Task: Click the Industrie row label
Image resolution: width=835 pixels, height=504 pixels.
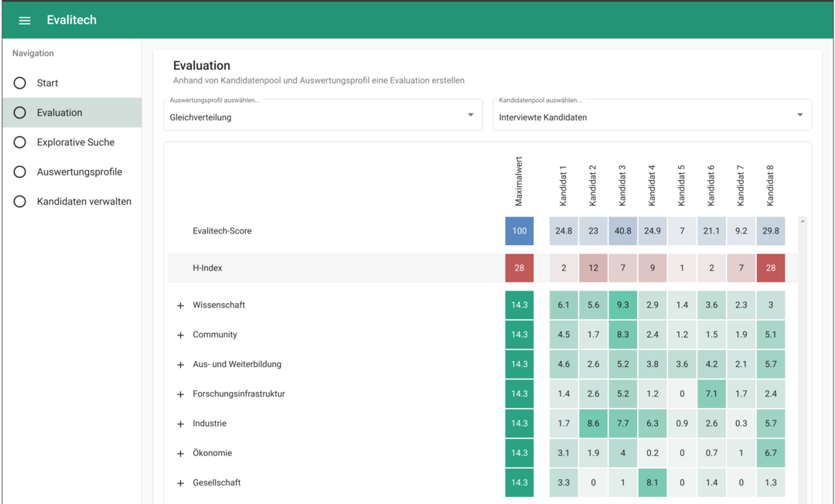Action: pyautogui.click(x=210, y=424)
